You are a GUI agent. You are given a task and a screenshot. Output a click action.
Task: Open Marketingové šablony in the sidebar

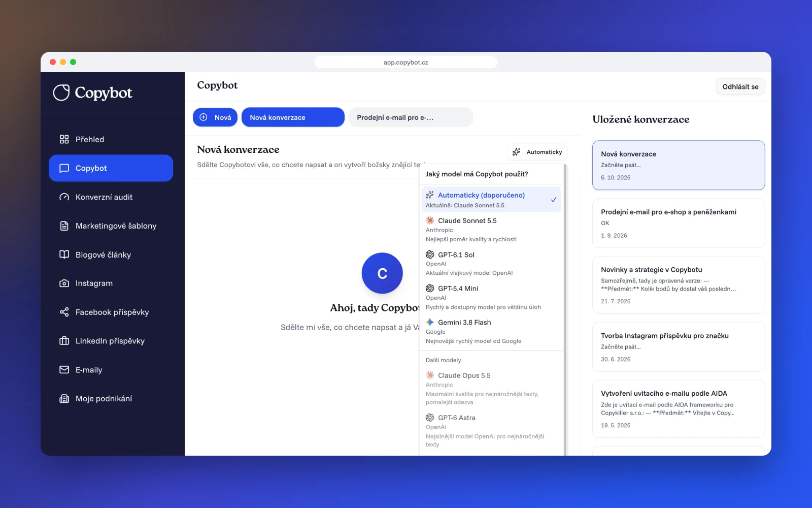pos(111,226)
